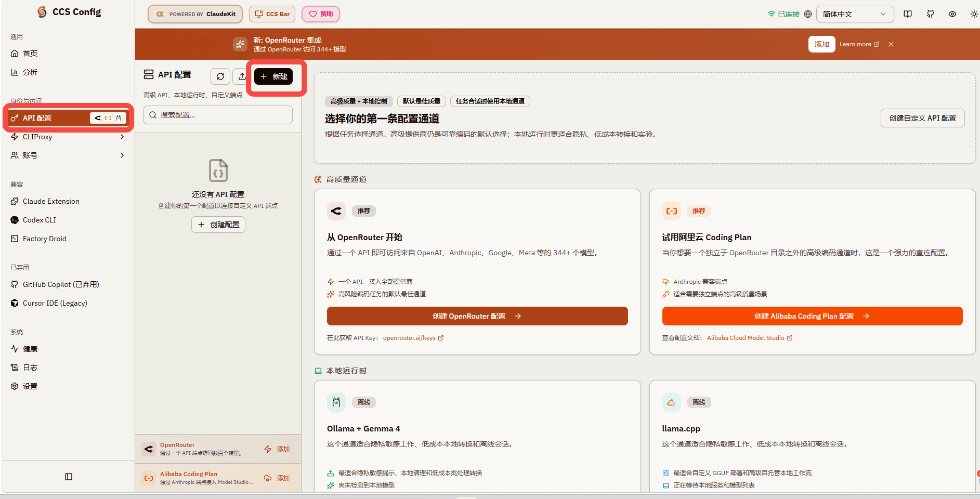
Task: Click 添加 for OpenRouter in bottom list
Action: [277, 449]
